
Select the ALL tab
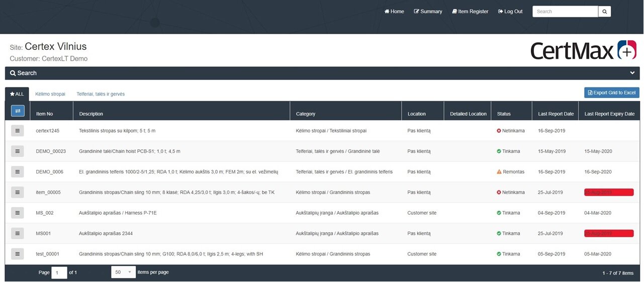tap(17, 94)
